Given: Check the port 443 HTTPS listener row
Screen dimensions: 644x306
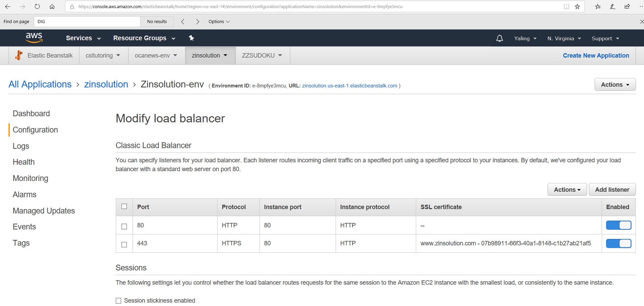Looking at the screenshot, I should (x=124, y=244).
